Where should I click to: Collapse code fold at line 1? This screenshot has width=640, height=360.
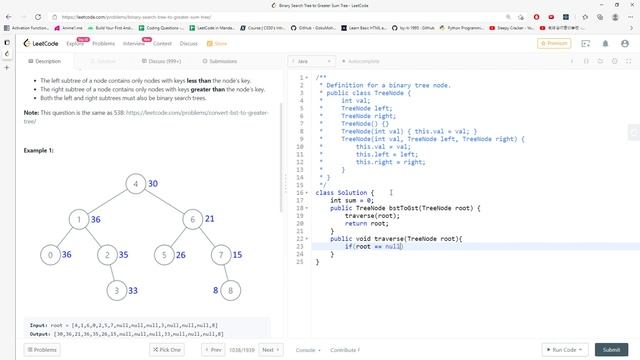307,78
